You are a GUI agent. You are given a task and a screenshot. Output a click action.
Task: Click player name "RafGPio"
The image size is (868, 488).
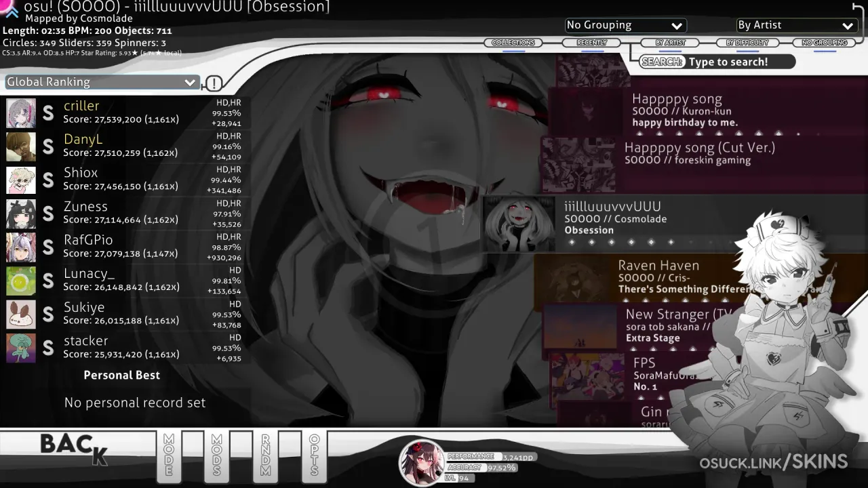[x=88, y=240]
